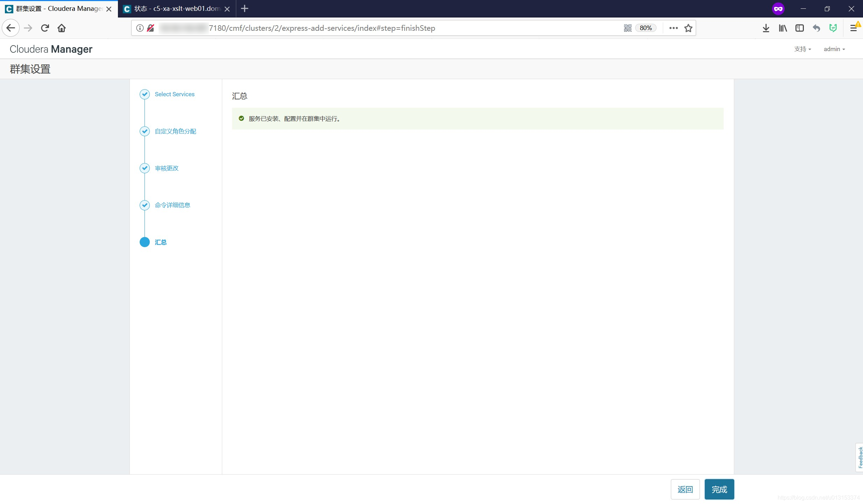
Task: Reload the current page
Action: coord(45,28)
